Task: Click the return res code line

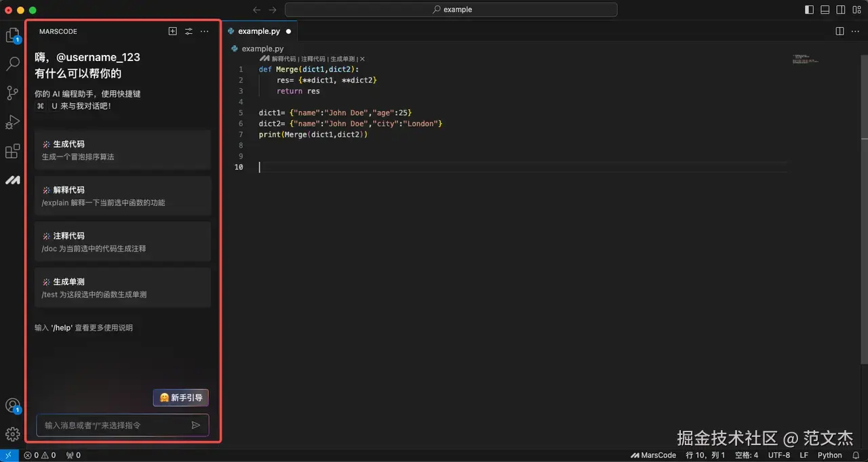Action: click(x=298, y=91)
